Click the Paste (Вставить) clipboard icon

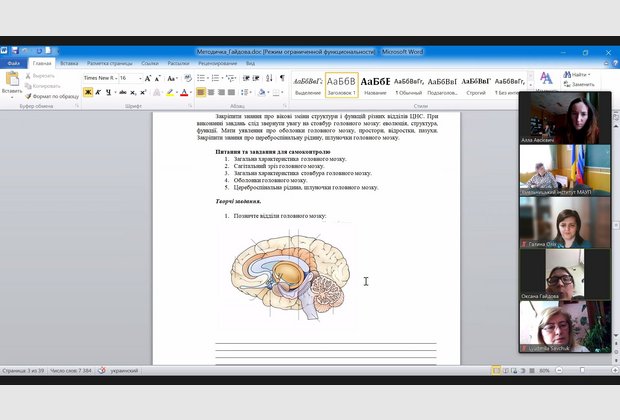click(x=12, y=79)
